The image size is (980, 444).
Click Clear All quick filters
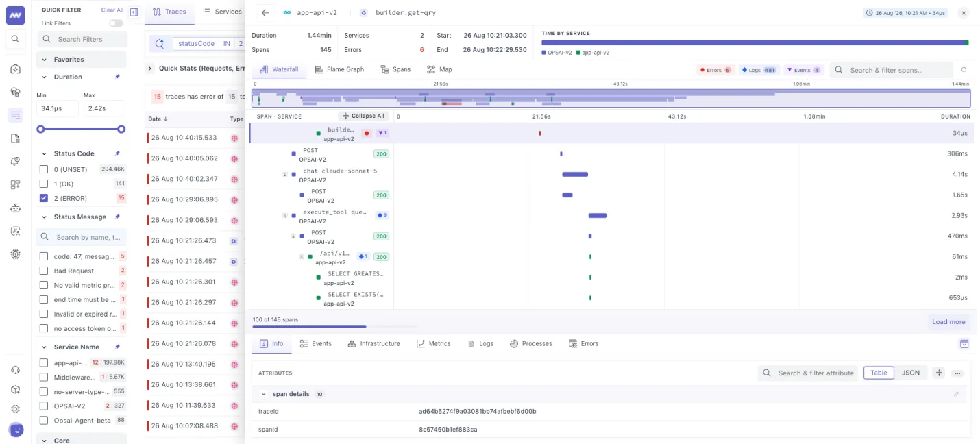tap(112, 10)
